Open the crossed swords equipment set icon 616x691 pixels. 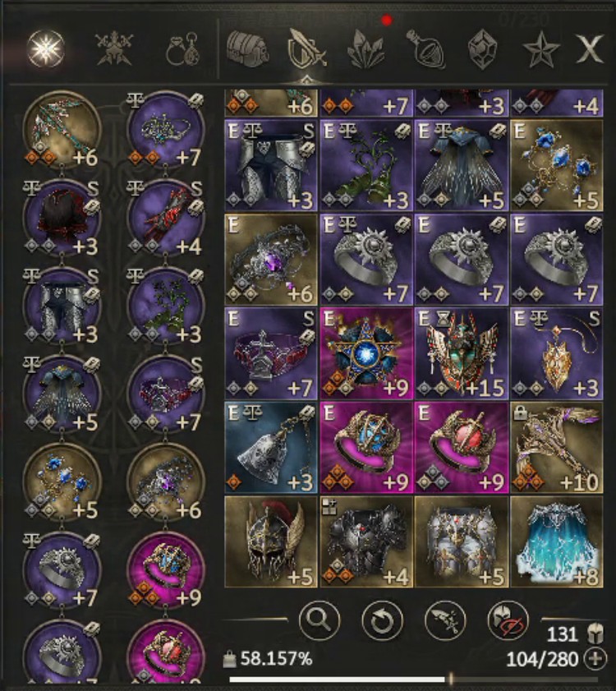point(114,48)
